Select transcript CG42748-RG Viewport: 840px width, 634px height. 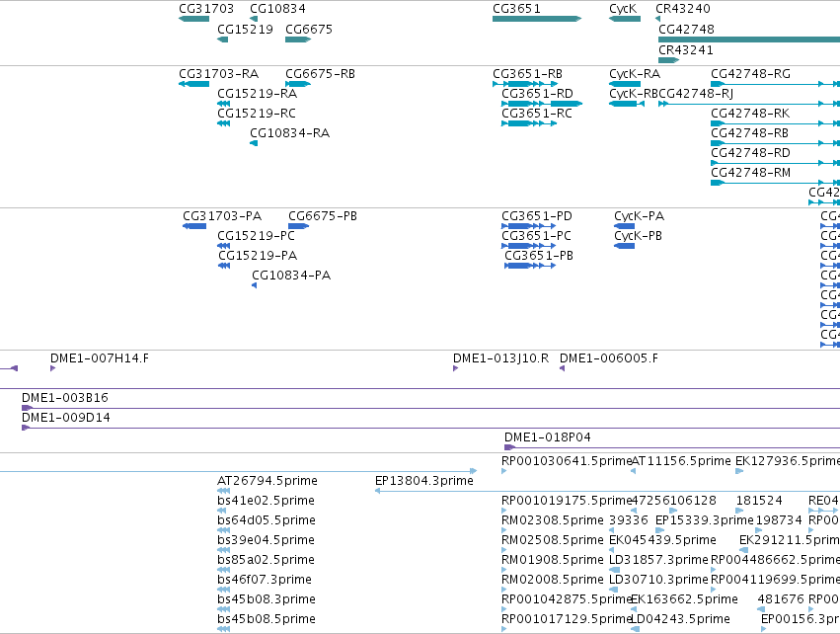775,84
